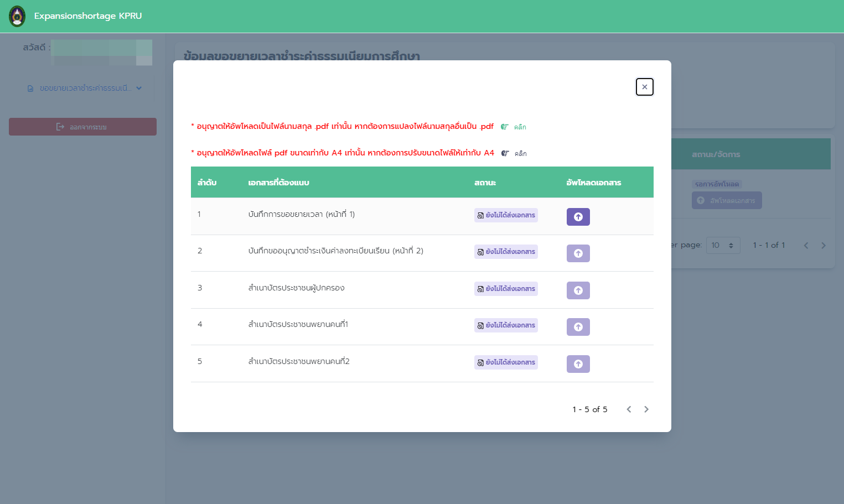This screenshot has height=504, width=844.
Task: Upload file for บันทึกขออนุญาตชำระเงินค่าลงทะเบียนเรียน (หน้าที่ 2)
Action: [578, 253]
